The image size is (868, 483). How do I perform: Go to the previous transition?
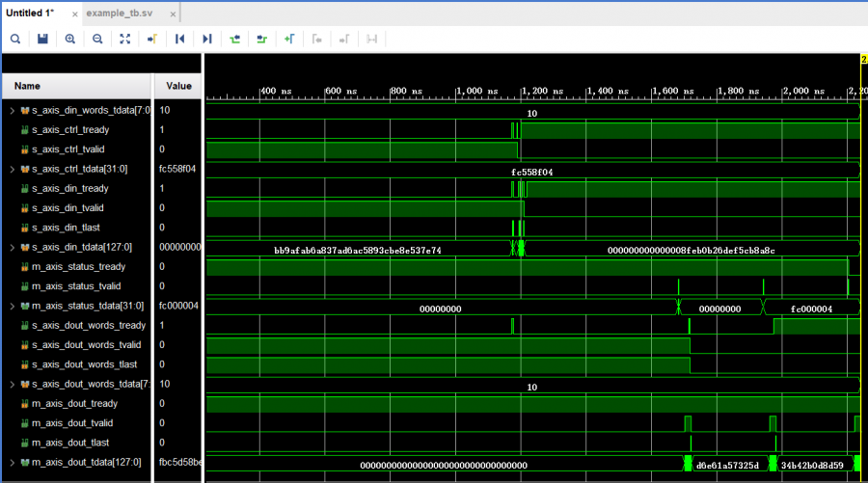coord(234,39)
